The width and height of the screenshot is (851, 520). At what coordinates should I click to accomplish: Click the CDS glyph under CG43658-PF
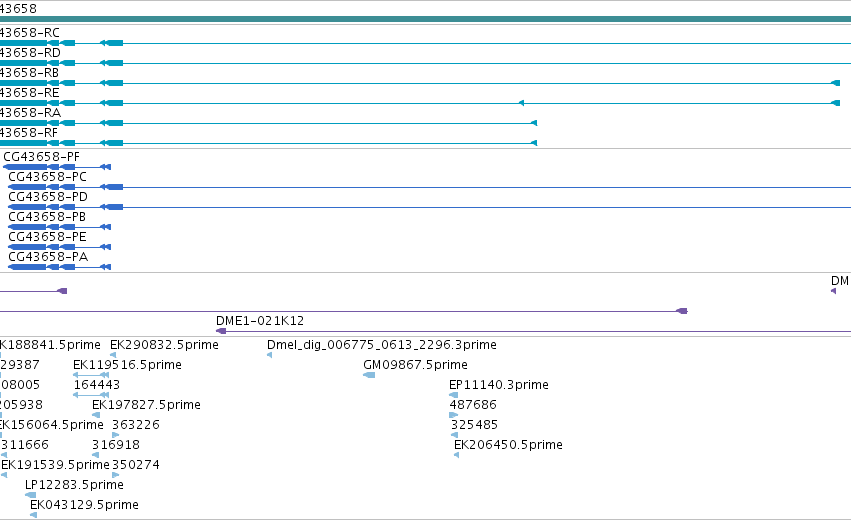[57, 167]
